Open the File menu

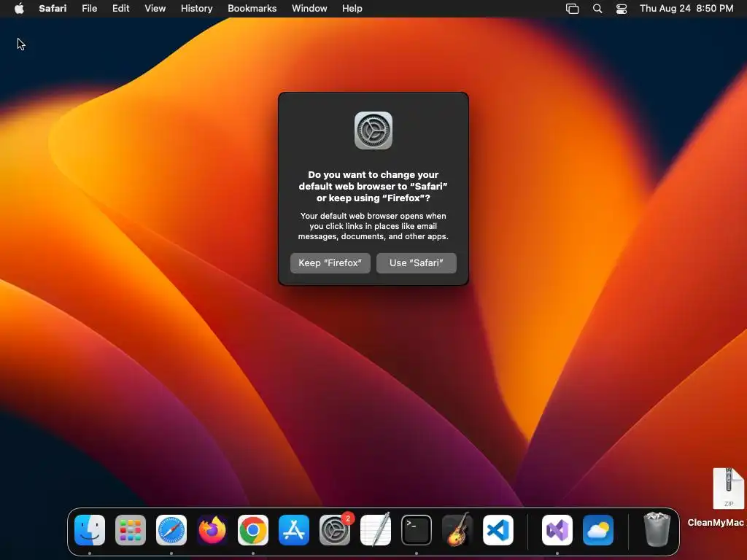coord(89,9)
